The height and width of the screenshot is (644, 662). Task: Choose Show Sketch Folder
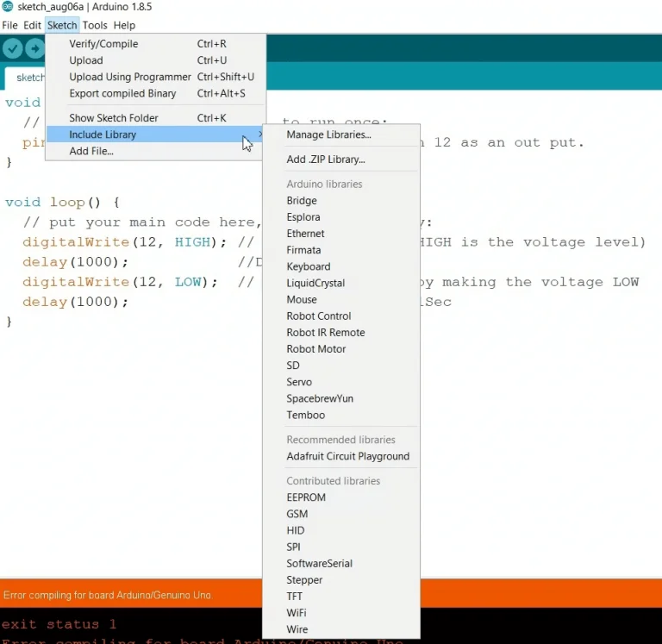(x=156, y=117)
